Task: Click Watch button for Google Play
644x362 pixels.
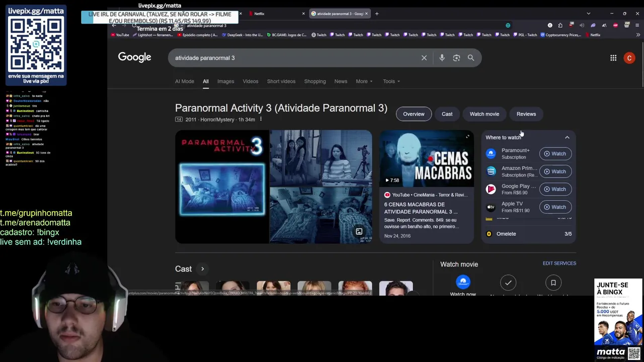Action: 555,189
